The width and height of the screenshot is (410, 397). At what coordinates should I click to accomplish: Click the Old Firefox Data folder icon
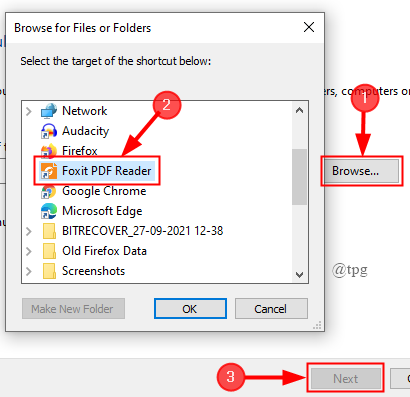pyautogui.click(x=49, y=251)
